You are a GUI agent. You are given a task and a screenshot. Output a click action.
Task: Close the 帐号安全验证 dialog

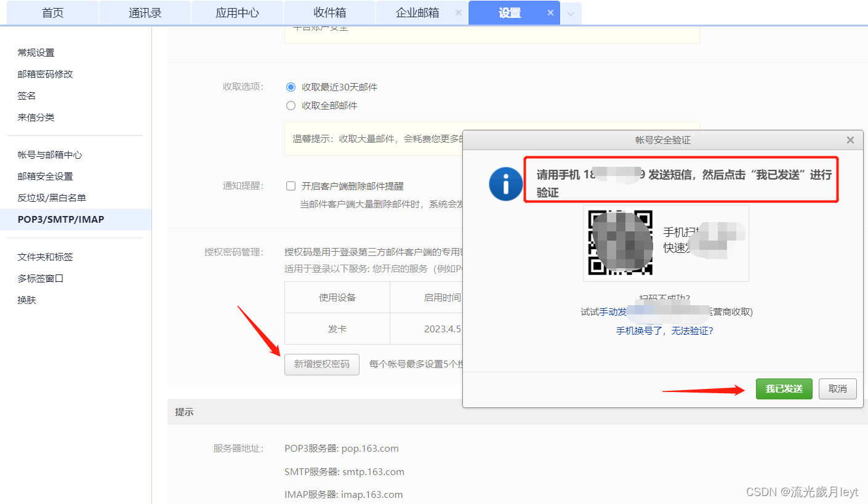[850, 140]
